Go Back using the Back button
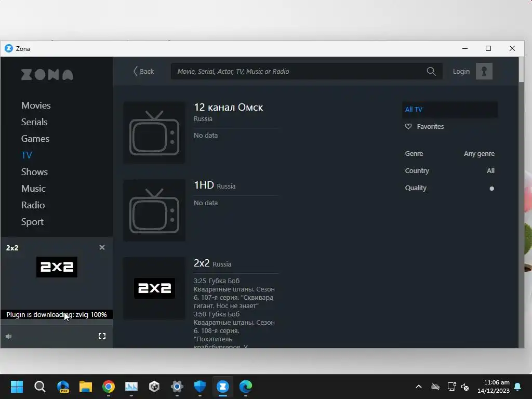The height and width of the screenshot is (399, 532). coord(143,71)
